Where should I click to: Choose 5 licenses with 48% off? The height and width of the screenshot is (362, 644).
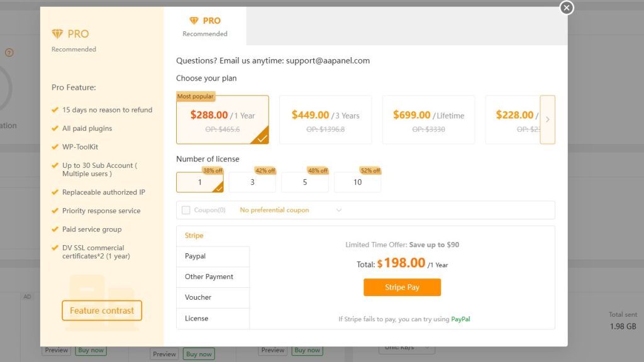tap(304, 182)
